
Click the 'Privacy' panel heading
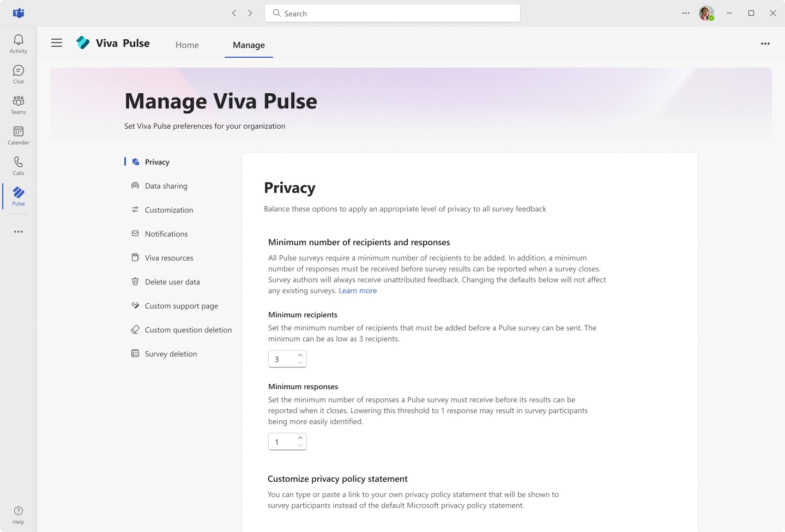[x=289, y=188]
